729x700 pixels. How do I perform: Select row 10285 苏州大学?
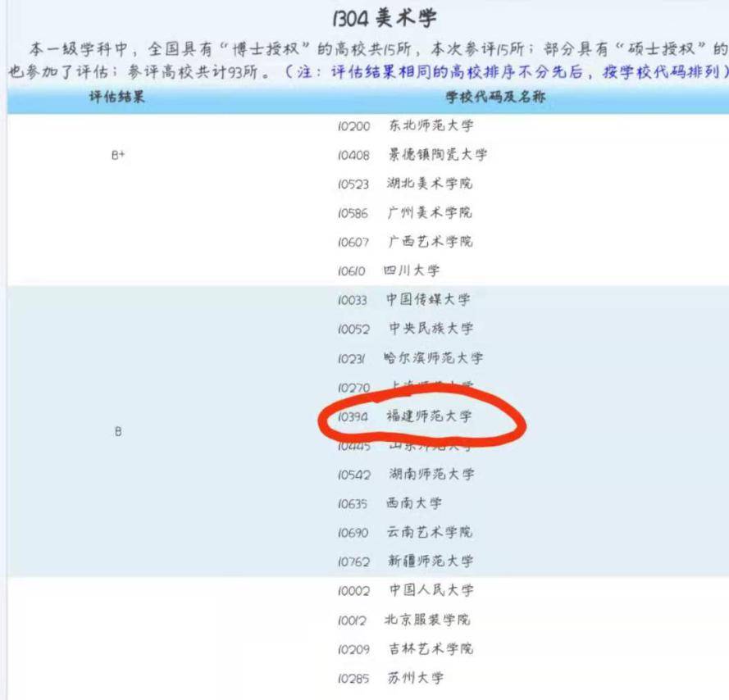point(390,678)
